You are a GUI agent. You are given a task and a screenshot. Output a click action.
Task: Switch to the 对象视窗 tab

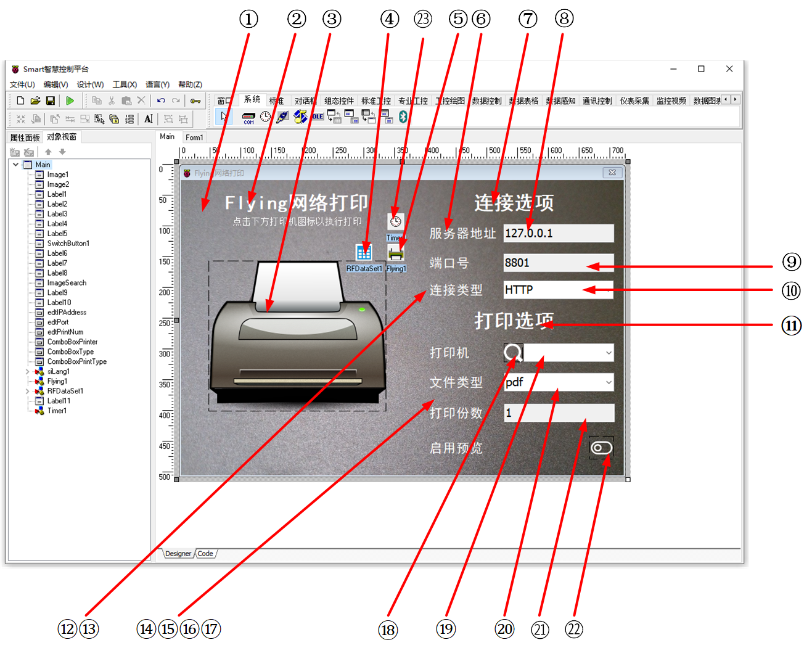pyautogui.click(x=62, y=137)
